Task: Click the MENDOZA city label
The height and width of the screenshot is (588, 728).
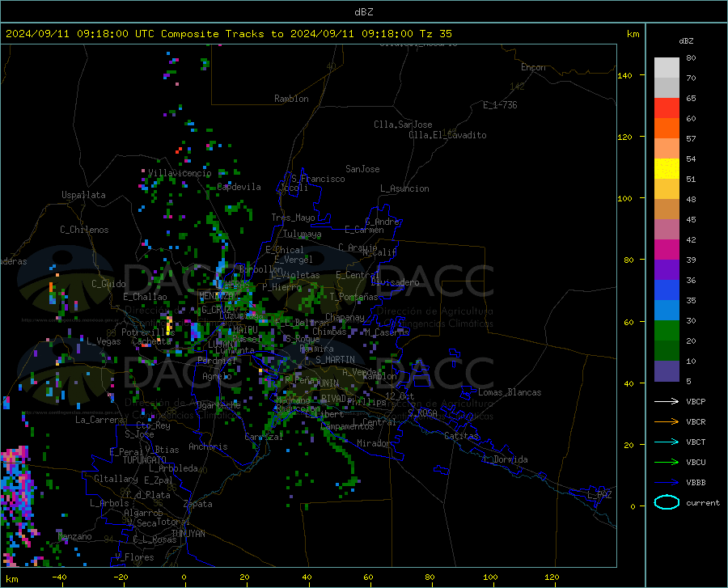Action: (x=215, y=295)
